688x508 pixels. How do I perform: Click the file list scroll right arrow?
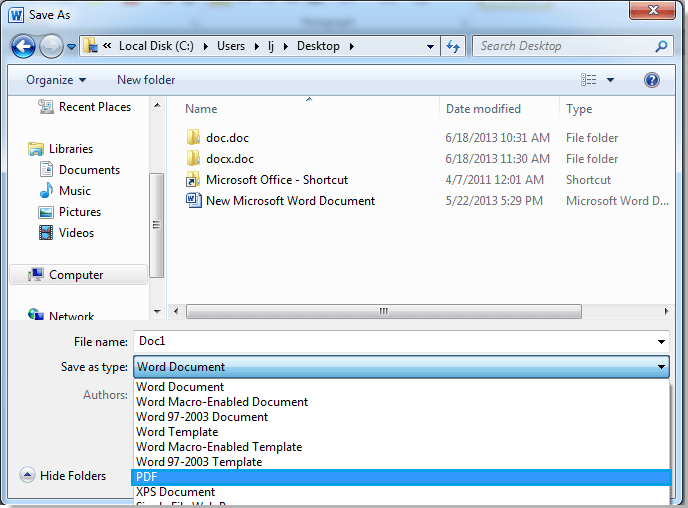tap(666, 311)
